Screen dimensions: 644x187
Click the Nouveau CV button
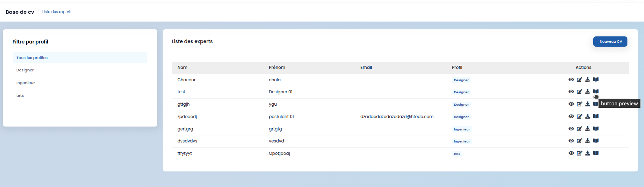click(x=610, y=41)
